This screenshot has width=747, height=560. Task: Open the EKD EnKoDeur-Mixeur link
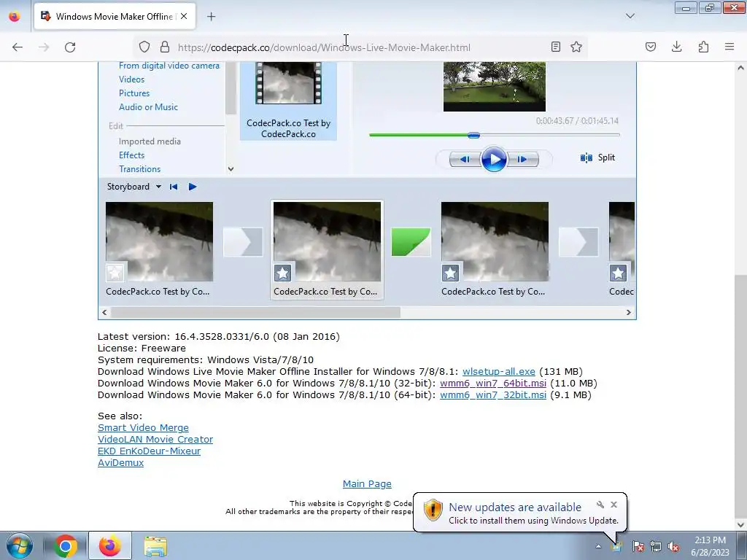click(x=149, y=451)
